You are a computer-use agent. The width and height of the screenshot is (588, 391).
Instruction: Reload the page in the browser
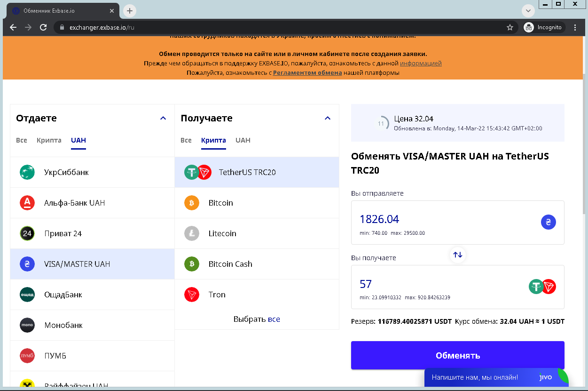pyautogui.click(x=43, y=27)
